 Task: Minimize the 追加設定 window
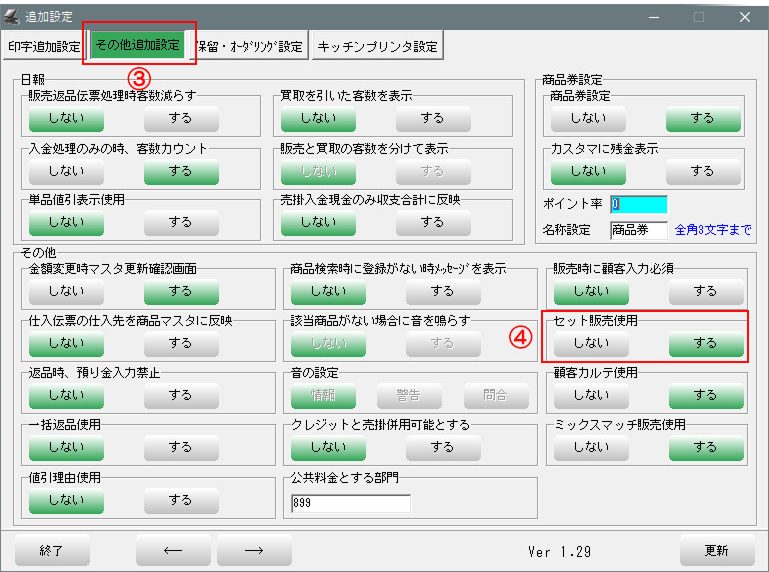[x=653, y=16]
